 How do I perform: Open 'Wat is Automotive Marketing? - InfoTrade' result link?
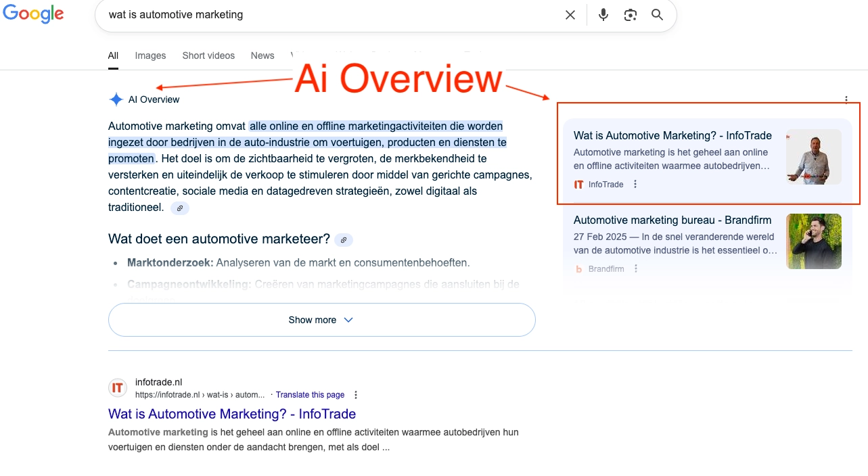click(x=232, y=414)
